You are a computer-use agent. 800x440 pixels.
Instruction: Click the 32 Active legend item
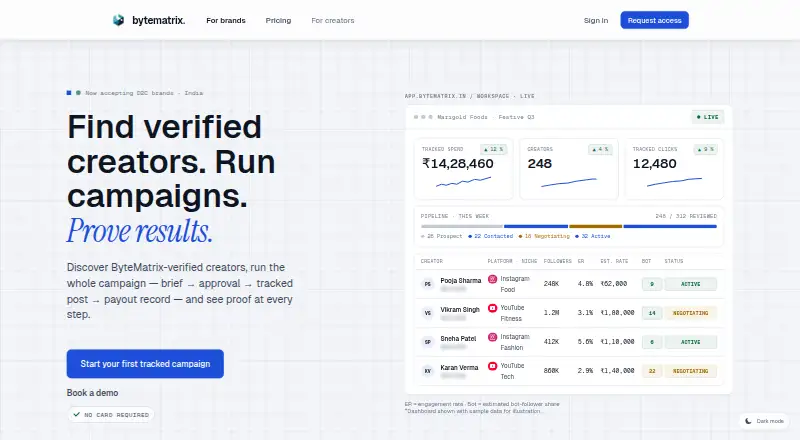[x=592, y=236]
